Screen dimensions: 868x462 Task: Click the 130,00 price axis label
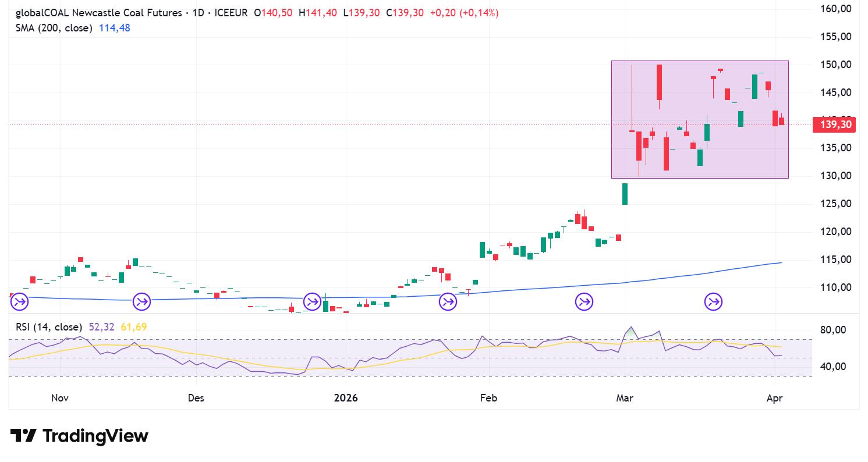click(836, 176)
